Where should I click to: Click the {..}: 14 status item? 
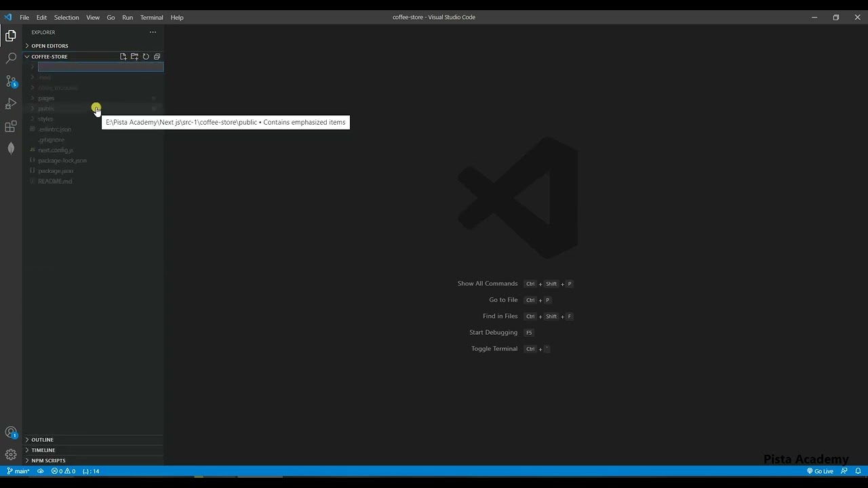pyautogui.click(x=91, y=471)
